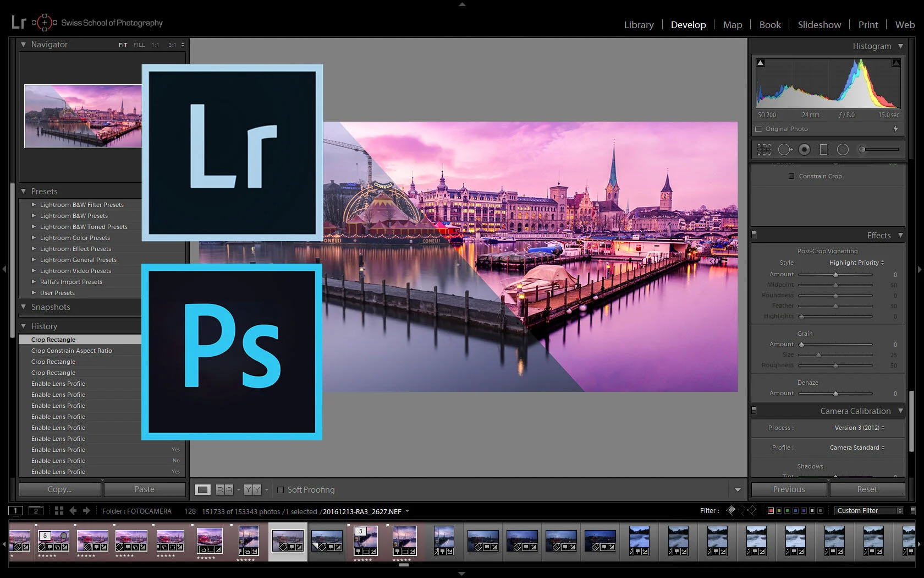The width and height of the screenshot is (924, 578).
Task: Filter by green color label
Action: (787, 511)
